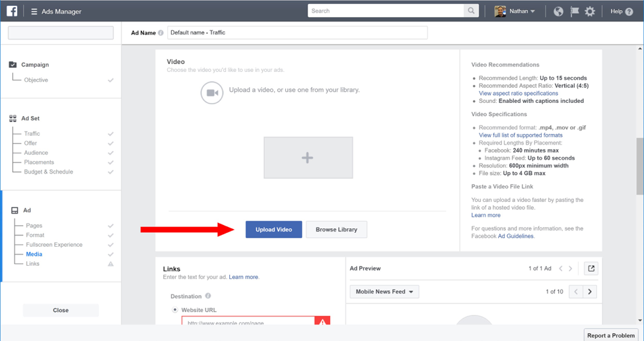Click the Ad Name info icon
644x341 pixels.
click(161, 33)
